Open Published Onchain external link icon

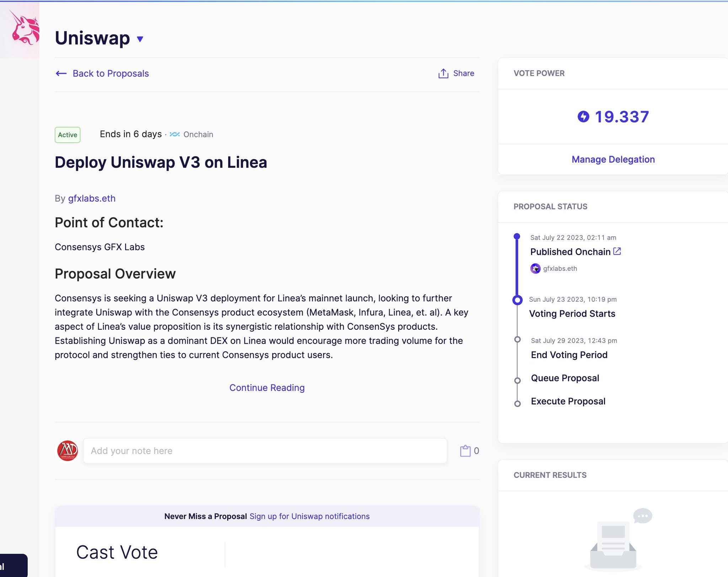[x=617, y=251]
